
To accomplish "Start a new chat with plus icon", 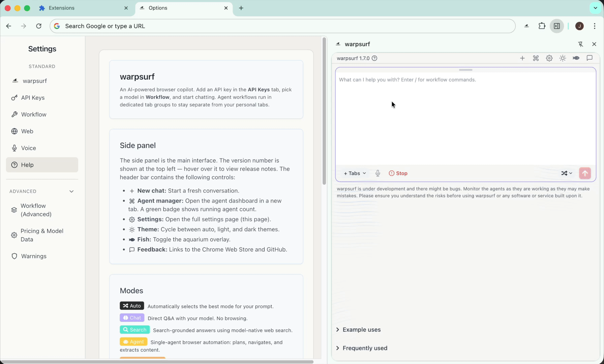I will coord(522,58).
